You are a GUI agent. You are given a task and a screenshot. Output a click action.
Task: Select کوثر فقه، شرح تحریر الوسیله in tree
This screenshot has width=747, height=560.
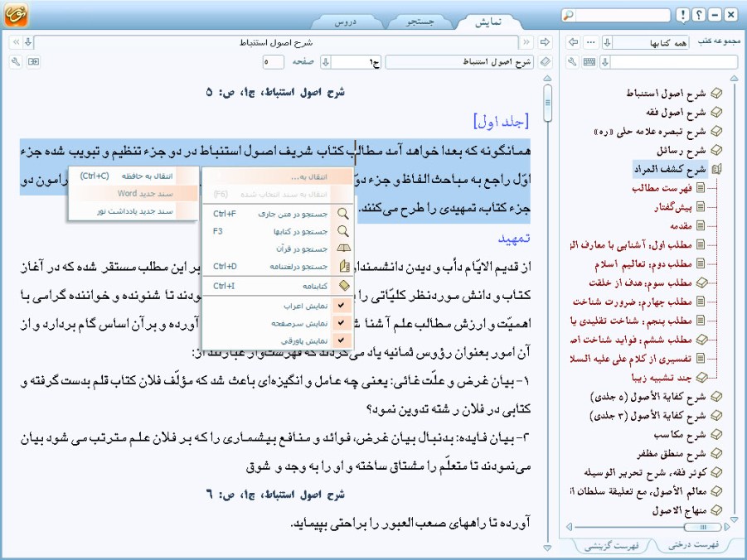(x=645, y=472)
